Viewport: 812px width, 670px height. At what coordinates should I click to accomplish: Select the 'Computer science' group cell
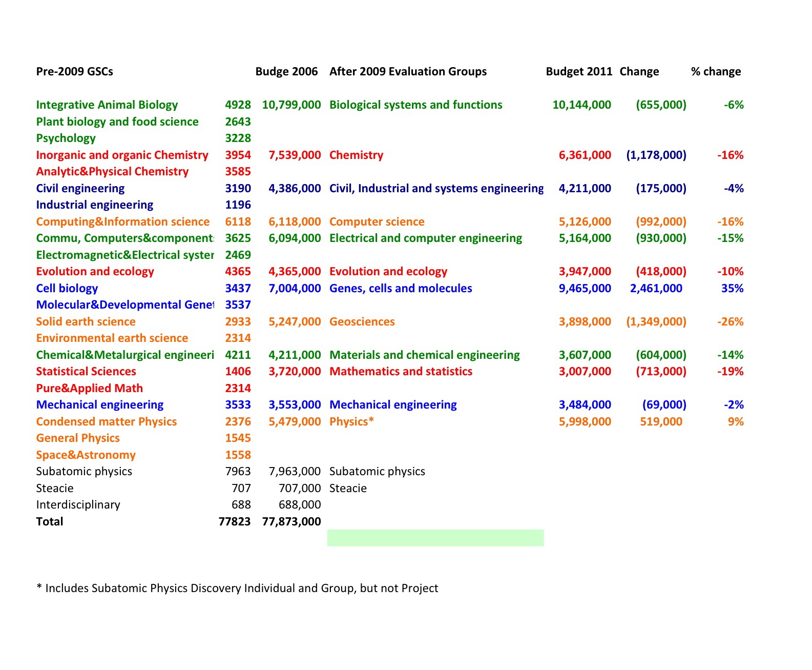pyautogui.click(x=377, y=222)
